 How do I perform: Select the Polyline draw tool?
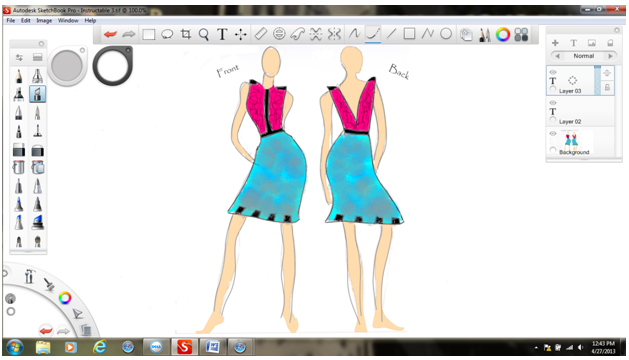pos(427,34)
